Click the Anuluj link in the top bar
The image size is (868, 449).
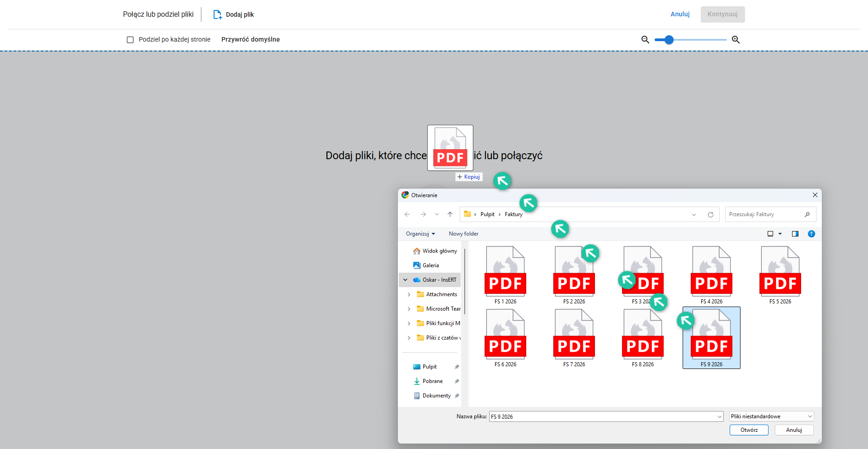tap(680, 14)
